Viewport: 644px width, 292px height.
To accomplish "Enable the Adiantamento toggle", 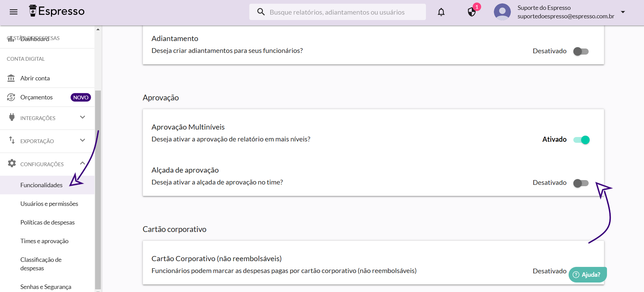I will (581, 51).
